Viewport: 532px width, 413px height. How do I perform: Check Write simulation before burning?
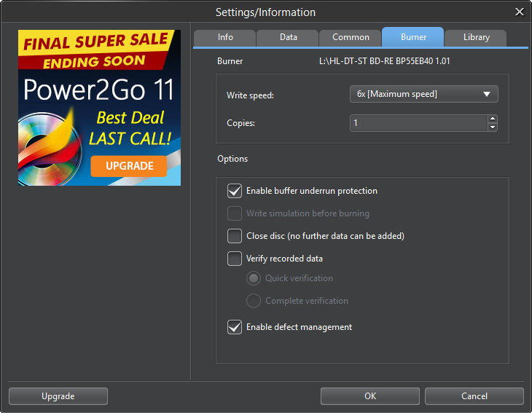tap(235, 213)
